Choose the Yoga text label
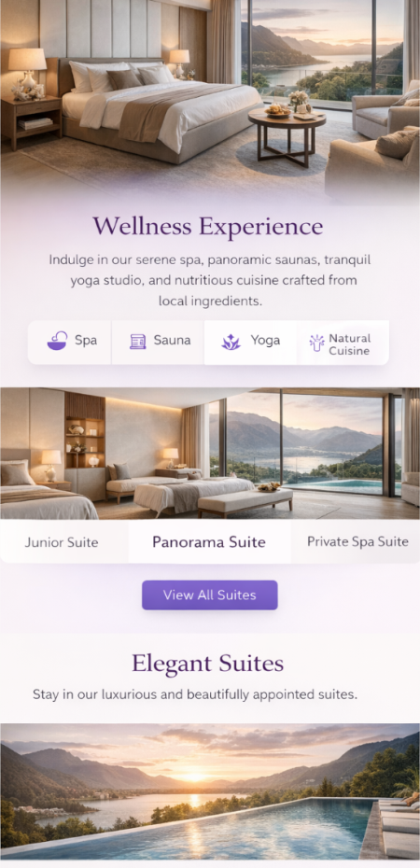The height and width of the screenshot is (868, 420). coord(265,341)
